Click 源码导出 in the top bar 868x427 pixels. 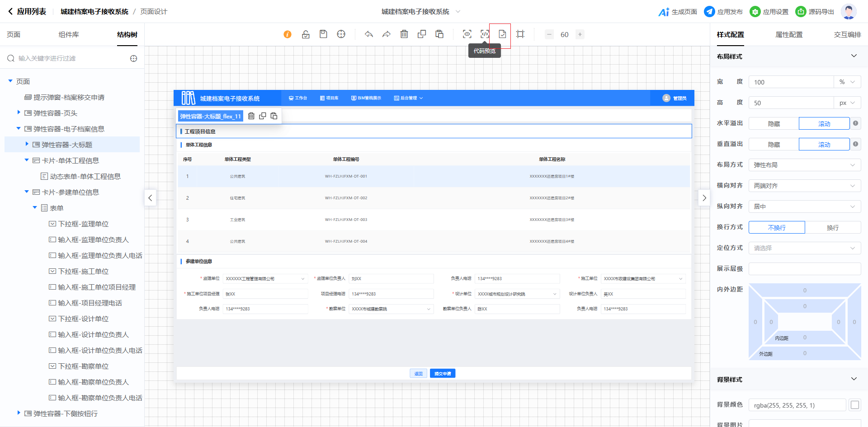(x=815, y=12)
